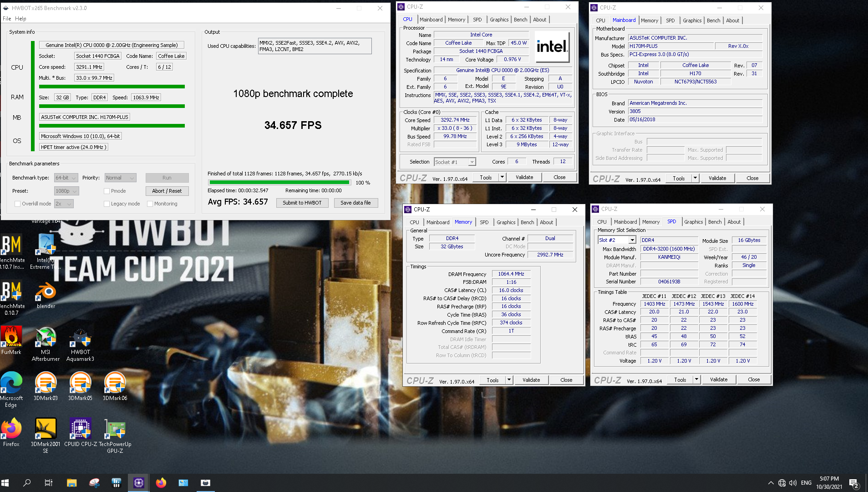Image resolution: width=868 pixels, height=492 pixels.
Task: Expand Tools arrow in CPU-Z Memory window
Action: click(509, 380)
